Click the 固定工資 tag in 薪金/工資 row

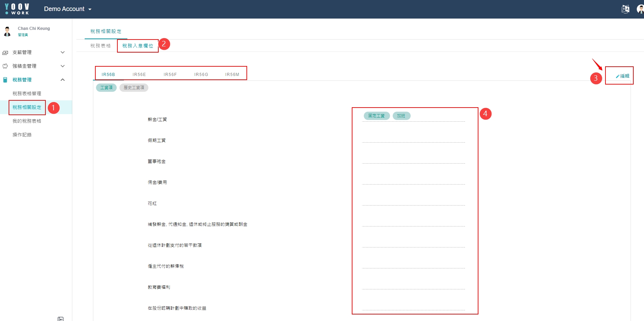coord(377,116)
